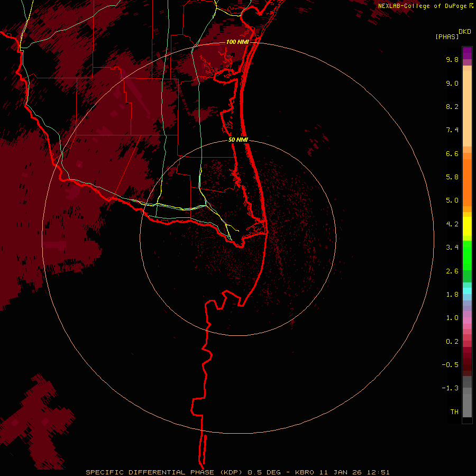Screen dimensions: 476x476
Task: Click the 5.8 color scale value
Action: tap(452, 177)
